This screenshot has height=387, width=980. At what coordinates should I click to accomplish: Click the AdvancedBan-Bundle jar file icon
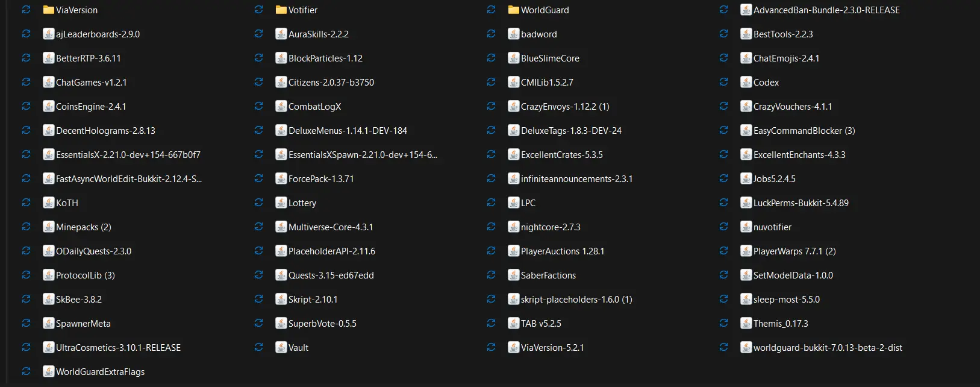pos(746,10)
